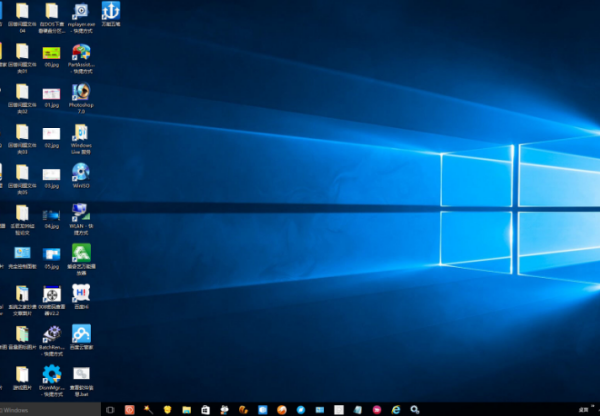
Task: Select the green app icon below WLAN
Action: [81, 252]
